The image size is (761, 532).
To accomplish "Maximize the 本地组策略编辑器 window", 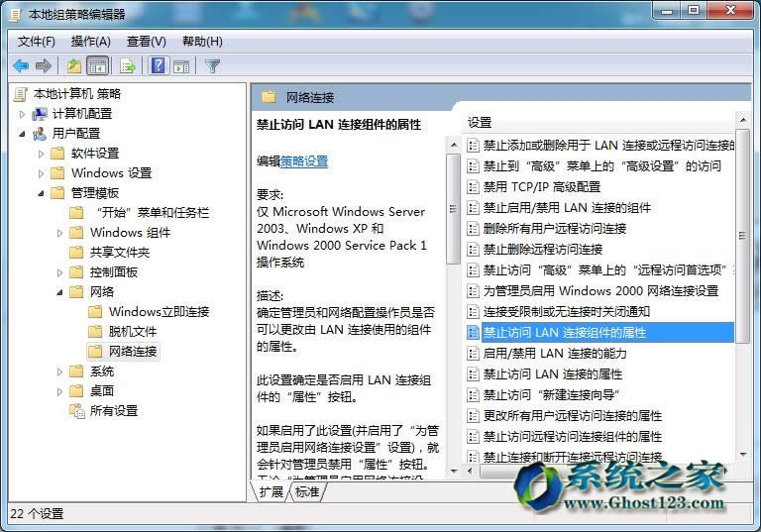I will (x=695, y=10).
